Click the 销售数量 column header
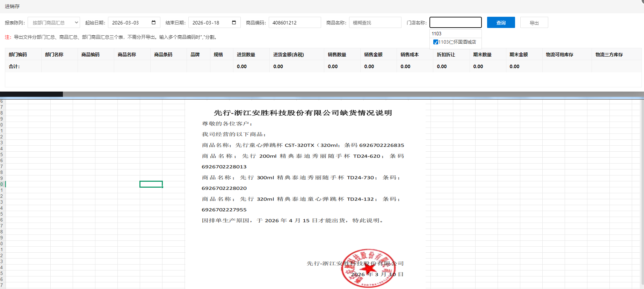The height and width of the screenshot is (289, 644). coord(337,55)
